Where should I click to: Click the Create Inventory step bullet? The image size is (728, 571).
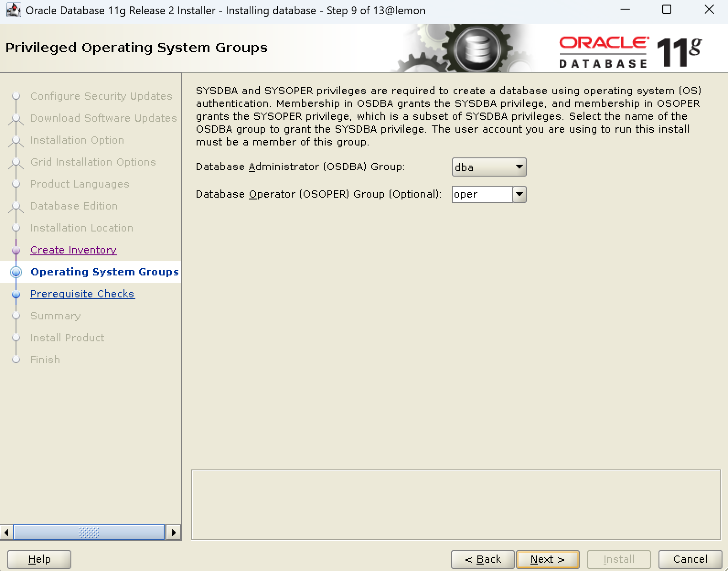(x=16, y=250)
